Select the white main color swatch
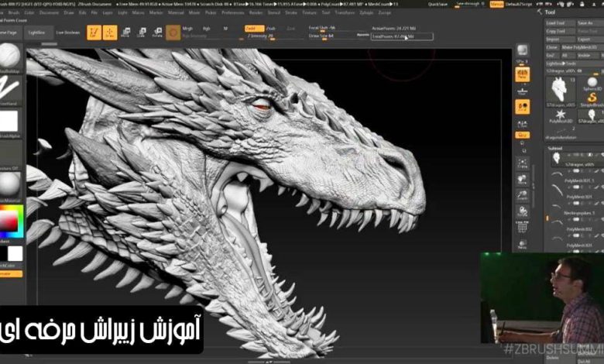Screen dimensions: 604x364 15,254
